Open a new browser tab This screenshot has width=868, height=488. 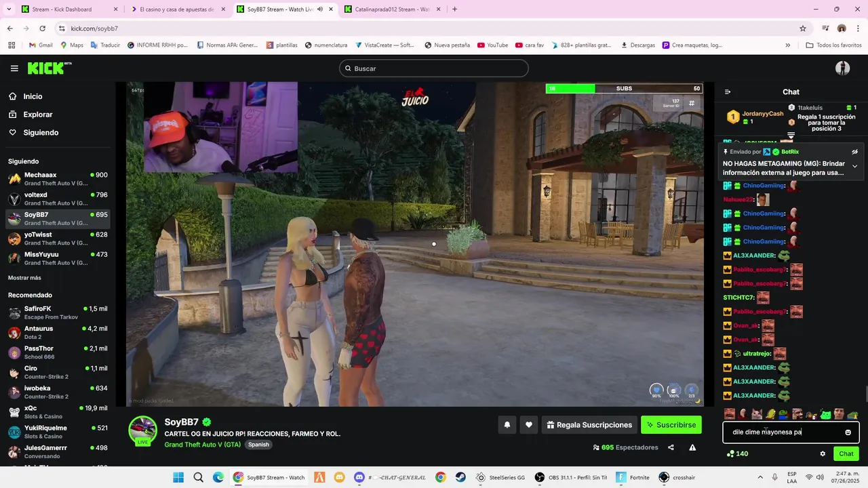pos(454,9)
